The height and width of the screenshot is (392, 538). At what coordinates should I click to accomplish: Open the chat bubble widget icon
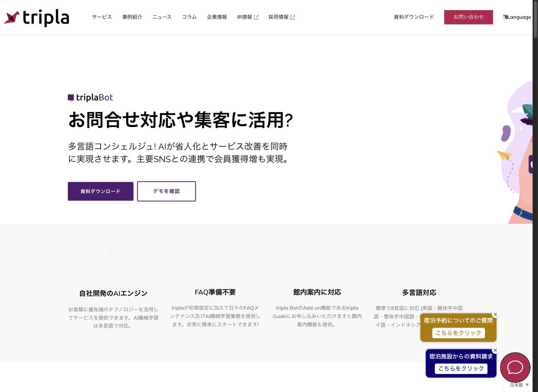515,368
